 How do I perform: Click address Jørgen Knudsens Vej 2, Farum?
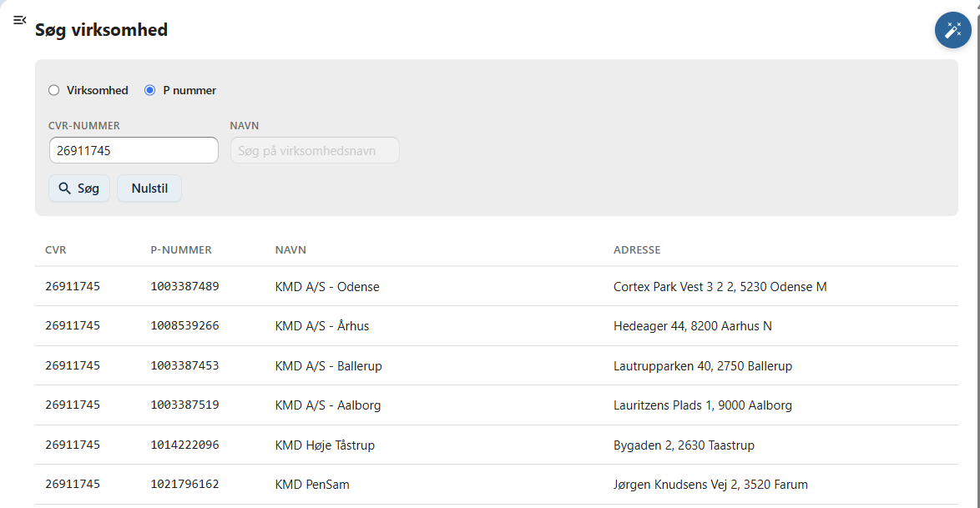(x=710, y=485)
